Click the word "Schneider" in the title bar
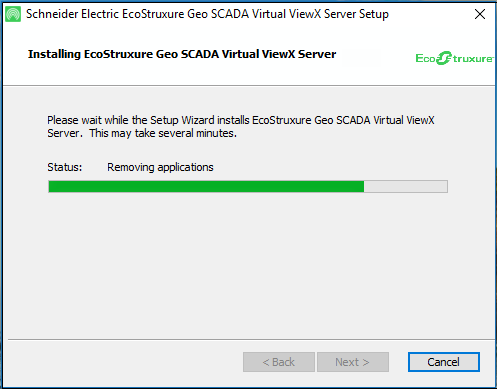Image resolution: width=497 pixels, height=389 pixels. [x=52, y=14]
